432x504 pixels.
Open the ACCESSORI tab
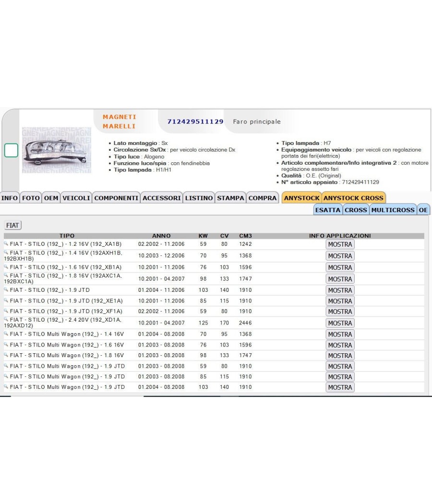[162, 198]
